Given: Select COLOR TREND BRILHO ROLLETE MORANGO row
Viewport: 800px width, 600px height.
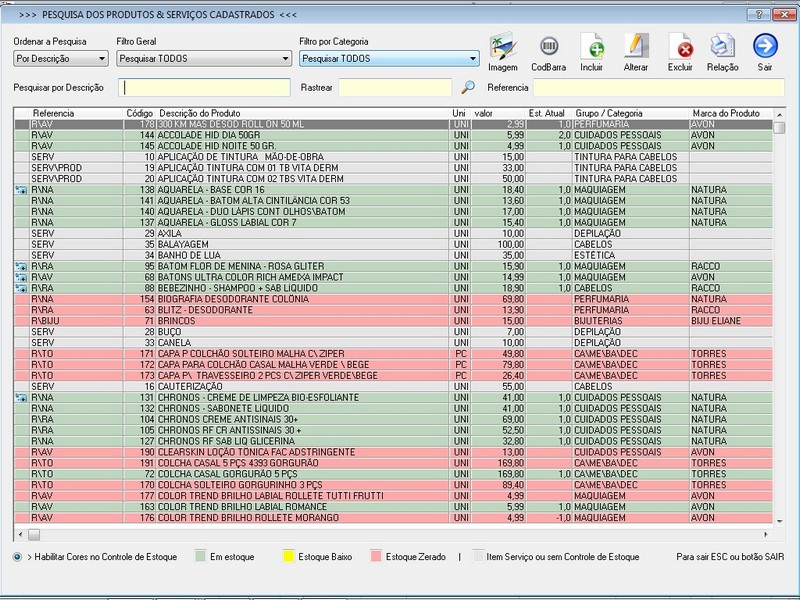Looking at the screenshot, I should (x=393, y=517).
